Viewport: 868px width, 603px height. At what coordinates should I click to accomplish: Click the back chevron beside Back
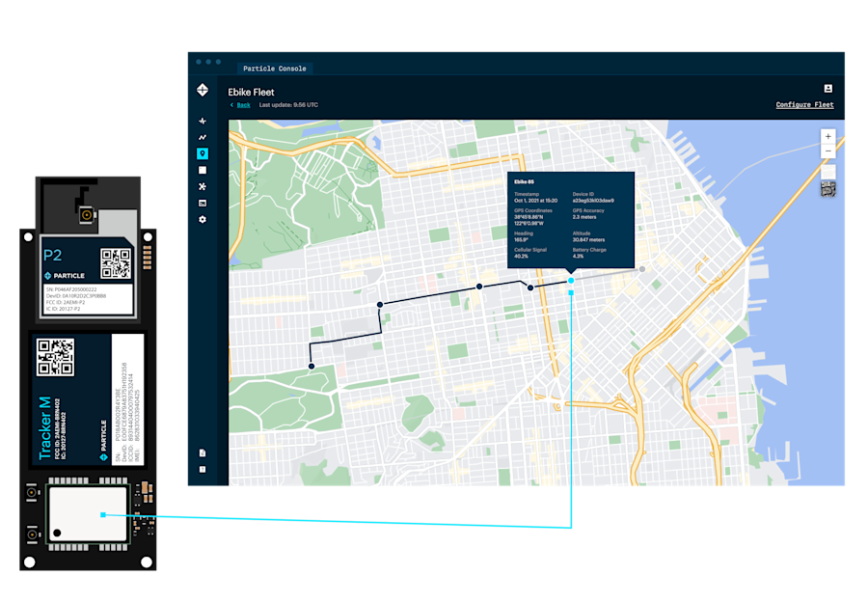231,104
